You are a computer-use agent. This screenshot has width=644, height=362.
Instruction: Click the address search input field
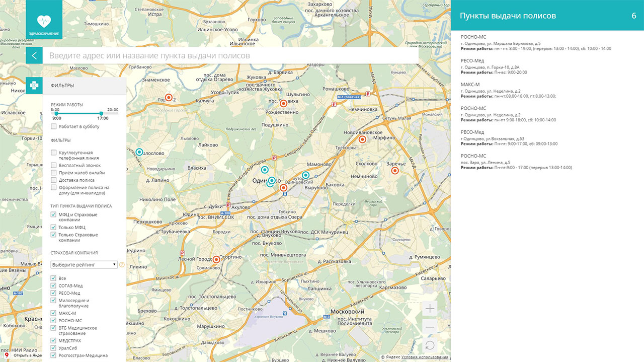coord(230,56)
